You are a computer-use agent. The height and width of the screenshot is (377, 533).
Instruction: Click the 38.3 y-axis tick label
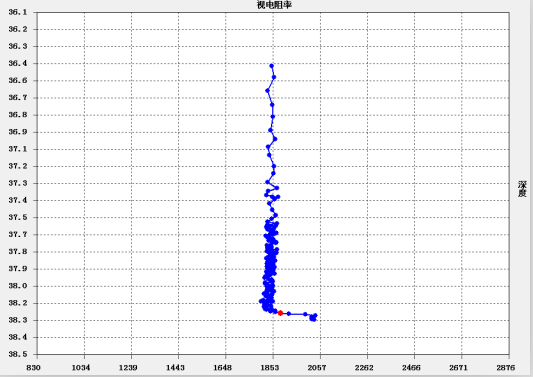pyautogui.click(x=18, y=320)
